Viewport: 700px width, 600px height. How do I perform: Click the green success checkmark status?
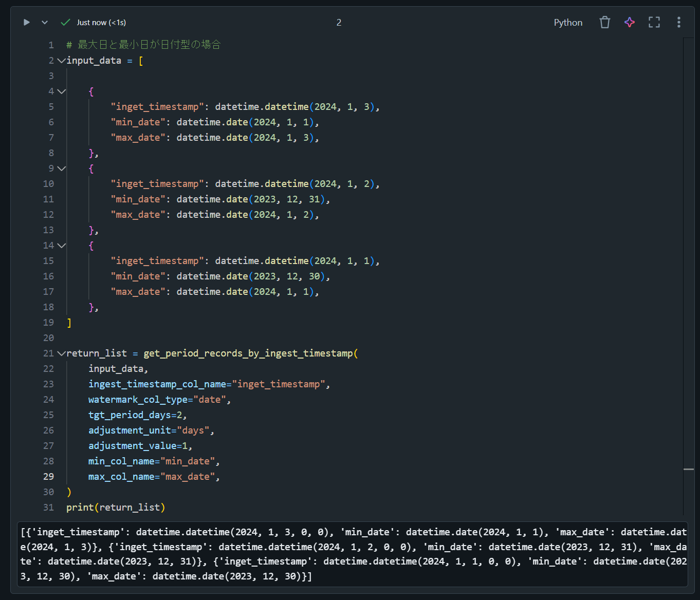(65, 23)
